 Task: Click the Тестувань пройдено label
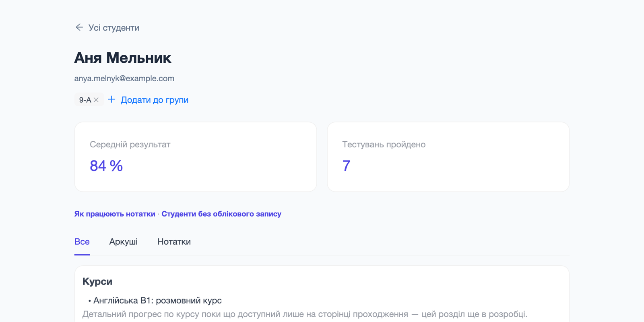pyautogui.click(x=384, y=144)
